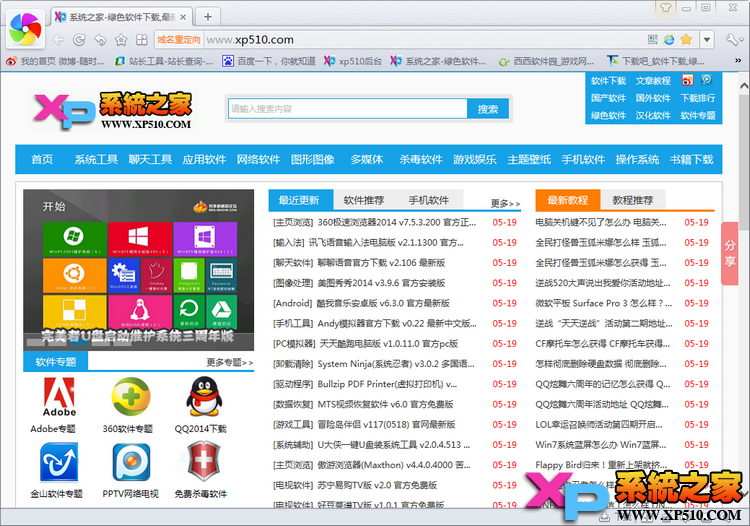
Task: Click the 百度一下 bookmark paw icon
Action: pyautogui.click(x=228, y=61)
